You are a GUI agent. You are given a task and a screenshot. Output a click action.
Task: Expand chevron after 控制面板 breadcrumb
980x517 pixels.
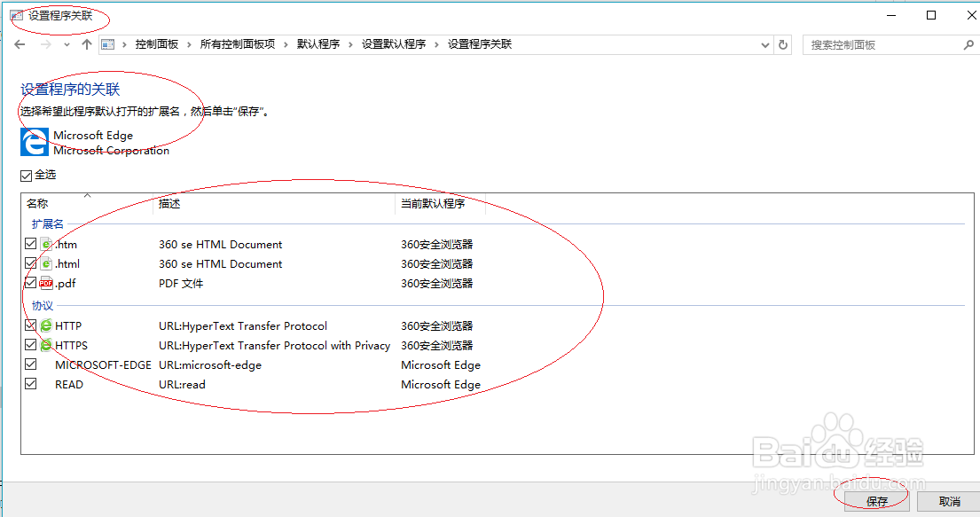[x=189, y=45]
